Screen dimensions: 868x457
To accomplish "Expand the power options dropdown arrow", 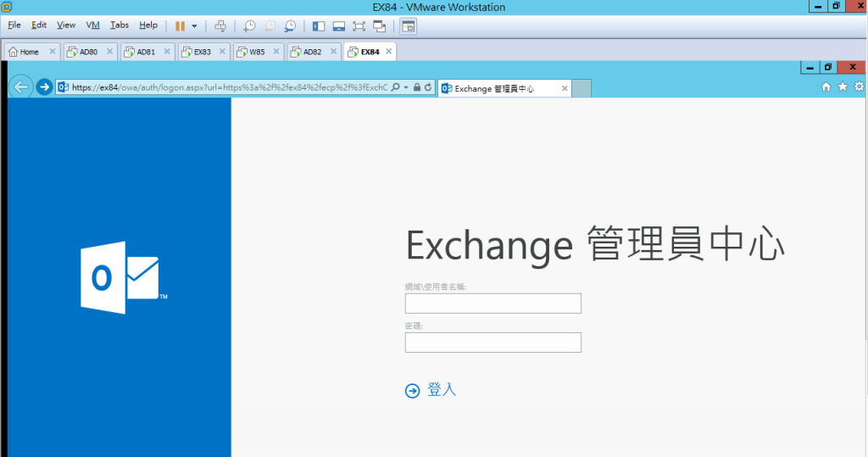I will [x=194, y=25].
